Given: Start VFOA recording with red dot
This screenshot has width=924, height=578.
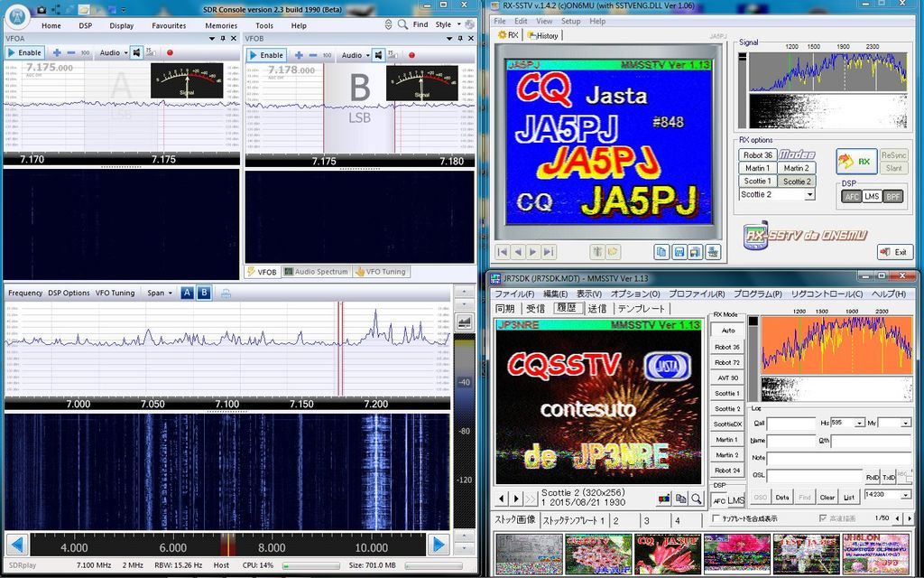Looking at the screenshot, I should coord(170,53).
